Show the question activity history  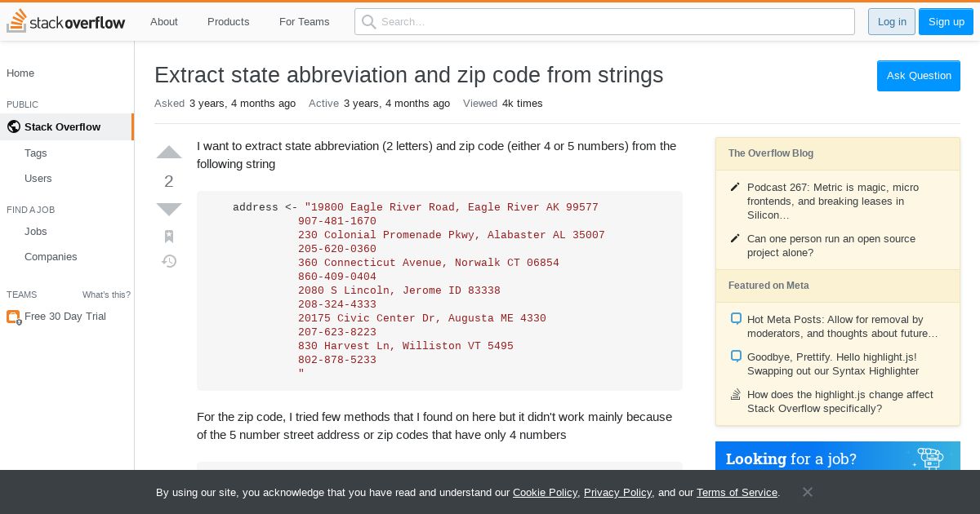(x=169, y=262)
